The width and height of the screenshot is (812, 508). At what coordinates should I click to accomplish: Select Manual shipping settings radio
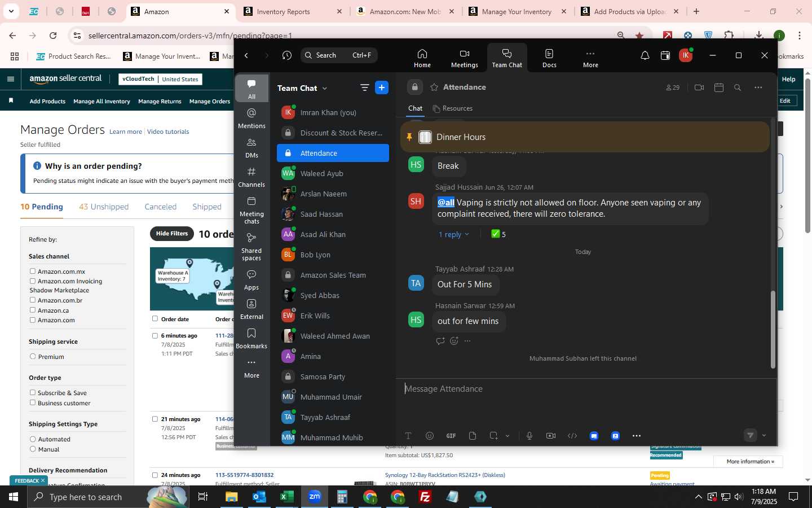[x=33, y=449]
